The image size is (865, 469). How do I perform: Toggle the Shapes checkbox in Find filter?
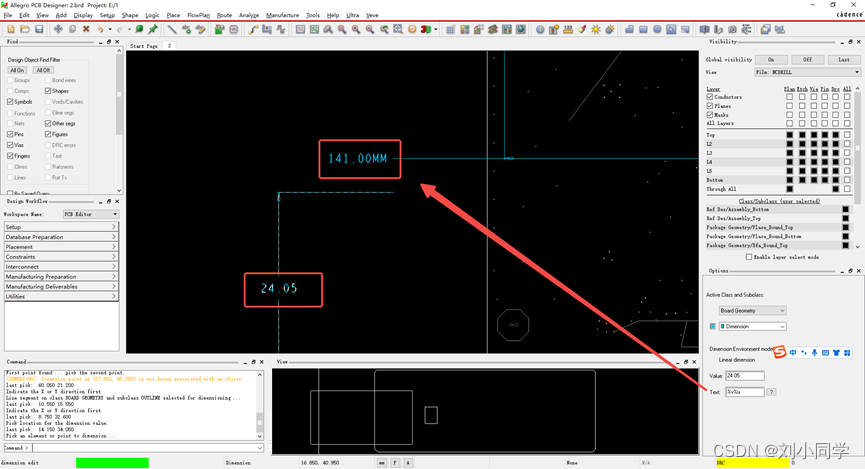(48, 91)
